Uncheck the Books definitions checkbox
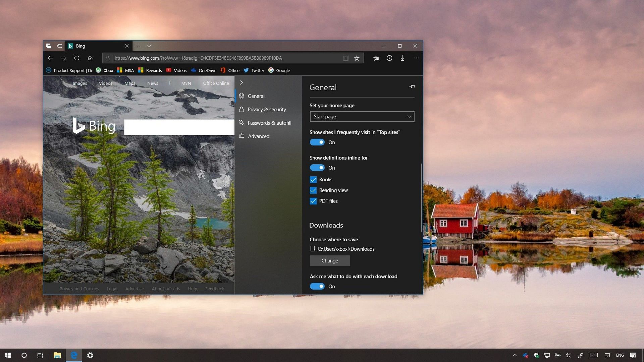644x362 pixels. tap(313, 180)
